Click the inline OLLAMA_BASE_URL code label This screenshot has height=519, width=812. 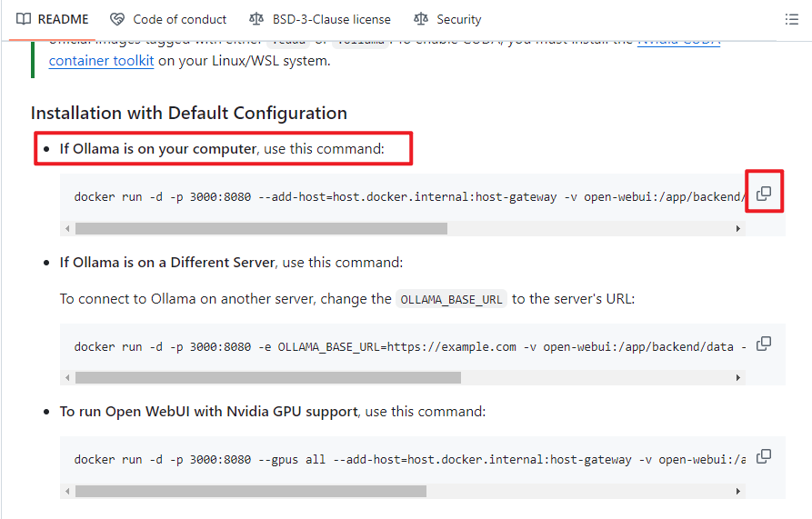click(x=452, y=299)
